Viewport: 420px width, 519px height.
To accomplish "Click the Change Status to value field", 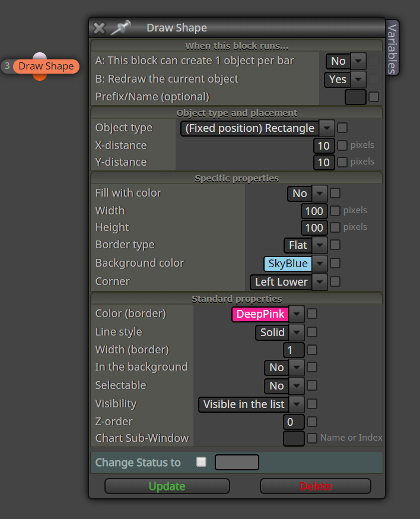I will click(x=237, y=463).
